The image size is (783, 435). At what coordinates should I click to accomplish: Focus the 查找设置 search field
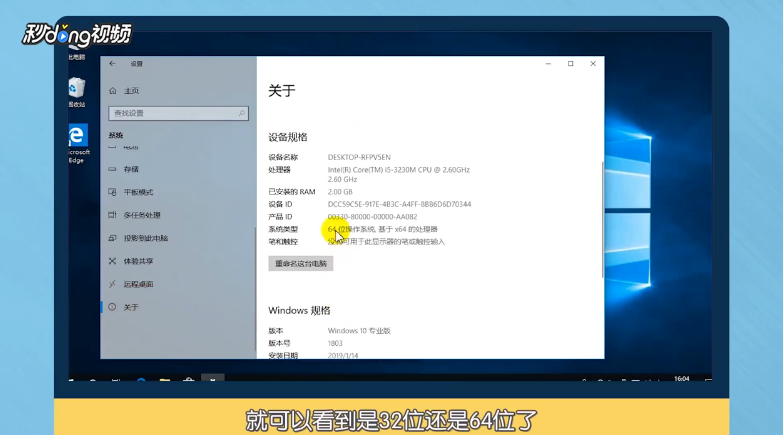[178, 113]
